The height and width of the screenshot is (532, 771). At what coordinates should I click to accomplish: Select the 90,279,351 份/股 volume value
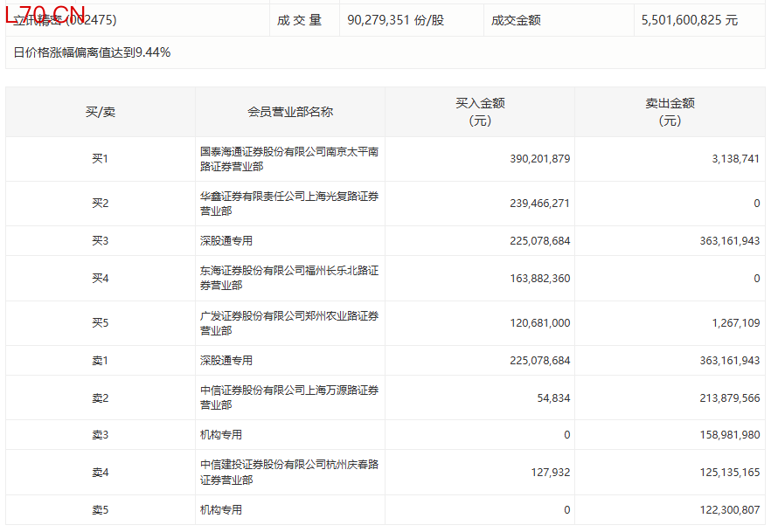(395, 20)
